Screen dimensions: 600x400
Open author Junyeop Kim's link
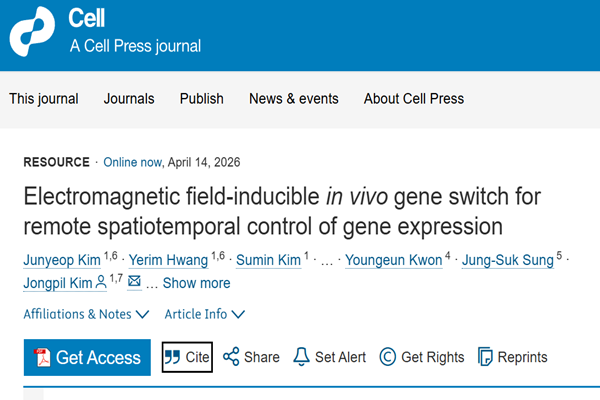(x=60, y=261)
